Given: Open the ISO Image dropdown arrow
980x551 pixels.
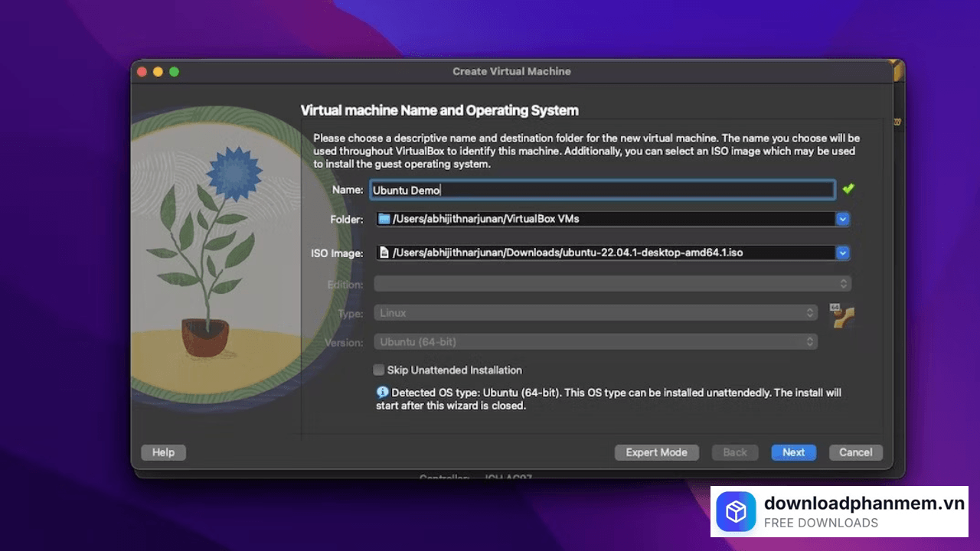Looking at the screenshot, I should (x=842, y=253).
